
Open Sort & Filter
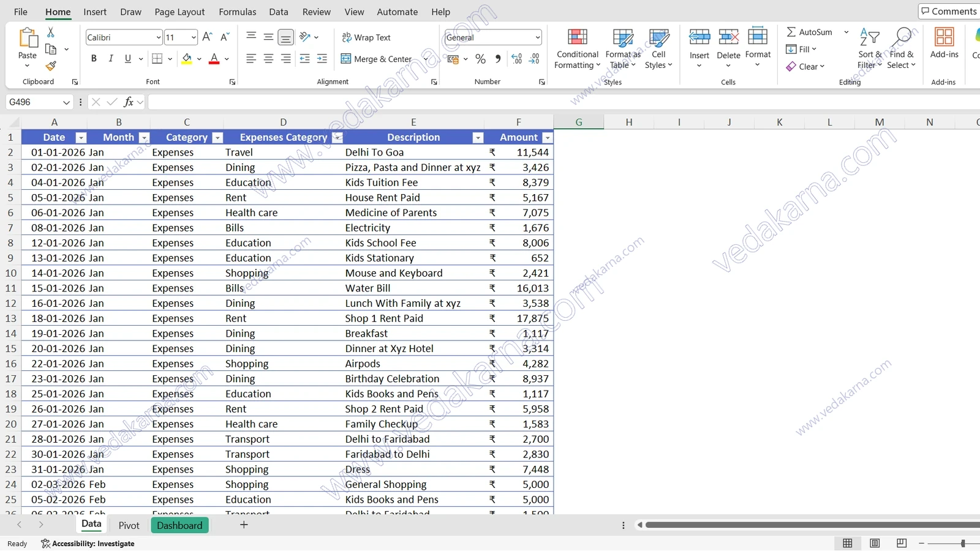(870, 49)
